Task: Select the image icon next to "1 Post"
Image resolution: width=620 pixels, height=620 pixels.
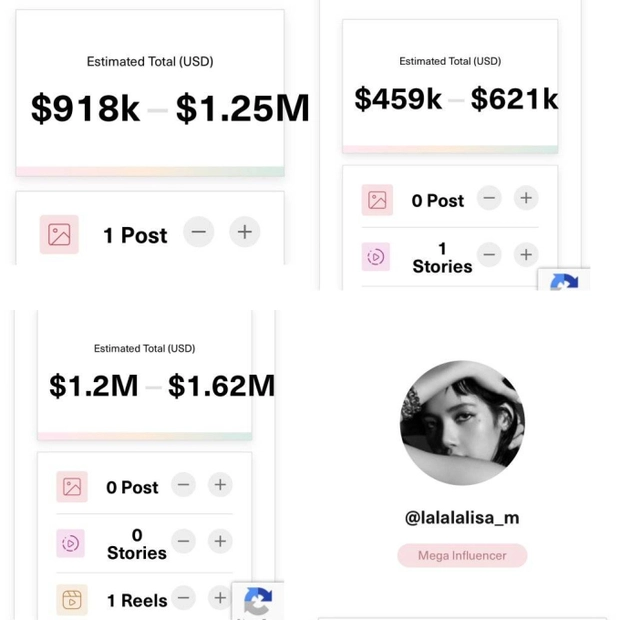Action: [59, 234]
